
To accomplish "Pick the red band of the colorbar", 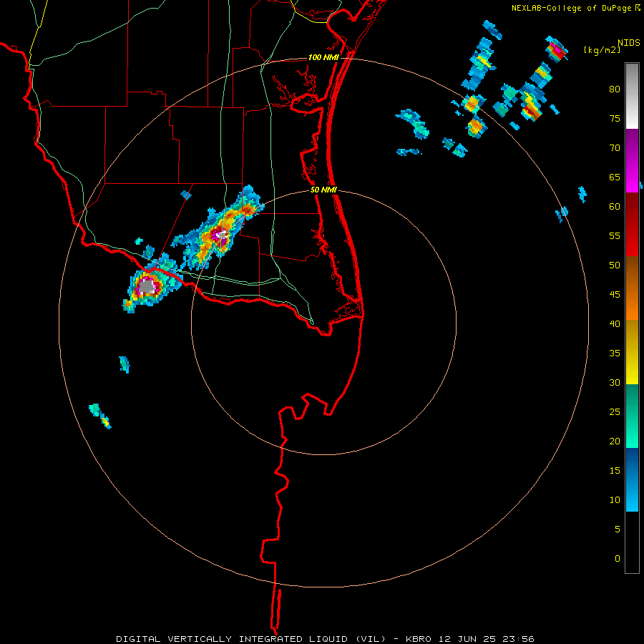I will point(632,225).
